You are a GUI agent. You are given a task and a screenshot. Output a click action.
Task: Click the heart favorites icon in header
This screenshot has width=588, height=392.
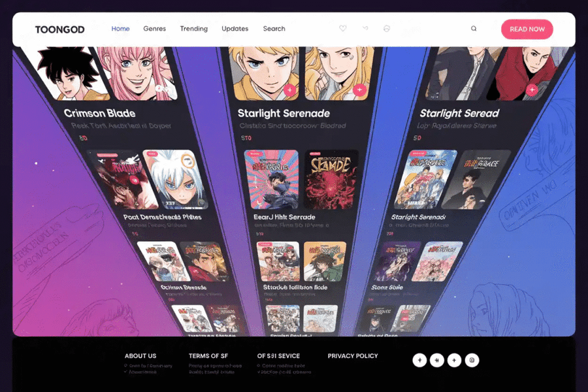pyautogui.click(x=343, y=29)
